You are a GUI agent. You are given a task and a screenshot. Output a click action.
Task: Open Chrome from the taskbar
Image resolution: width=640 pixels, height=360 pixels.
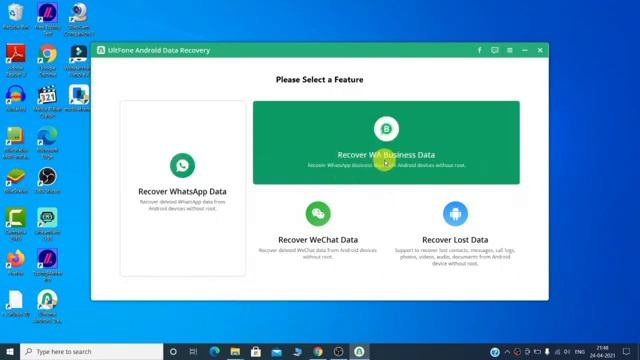click(x=318, y=351)
